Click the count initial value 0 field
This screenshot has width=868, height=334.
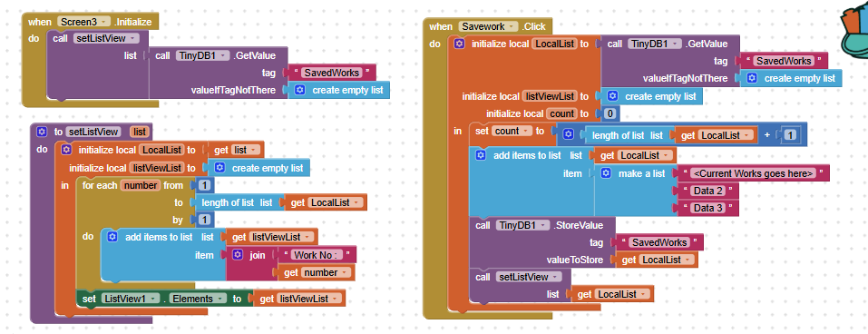coord(610,113)
